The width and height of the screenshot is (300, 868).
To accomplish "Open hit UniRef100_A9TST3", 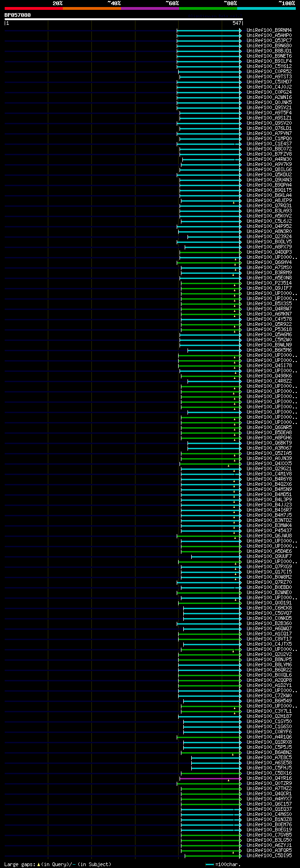I will (269, 76).
